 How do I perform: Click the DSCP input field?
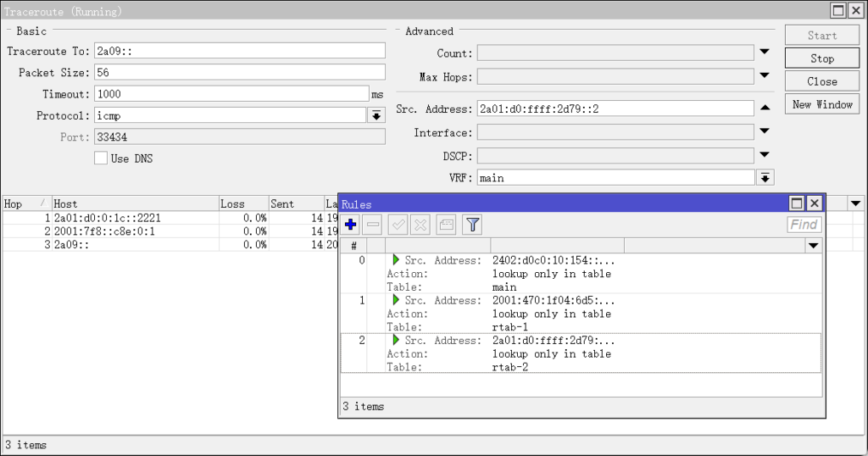click(615, 156)
